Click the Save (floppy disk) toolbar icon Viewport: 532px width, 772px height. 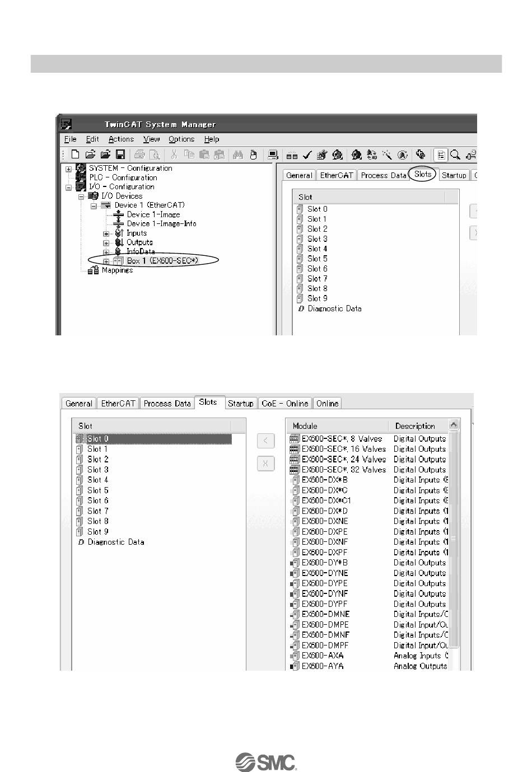120,155
